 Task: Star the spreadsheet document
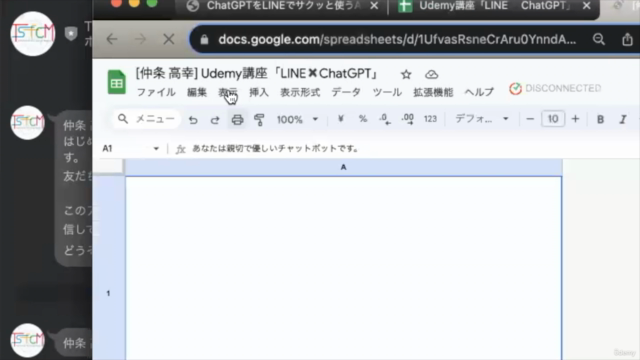click(406, 74)
